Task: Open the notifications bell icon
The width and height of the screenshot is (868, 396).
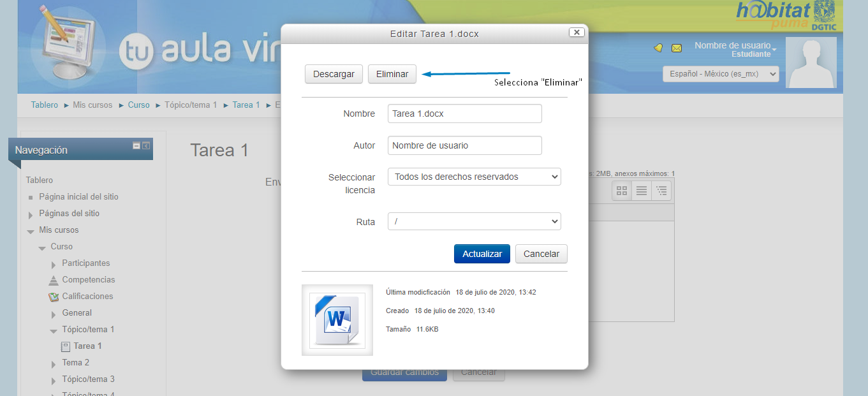Action: (x=658, y=48)
